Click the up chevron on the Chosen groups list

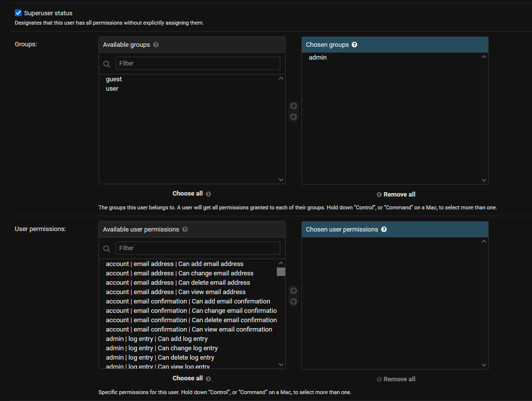(x=484, y=56)
